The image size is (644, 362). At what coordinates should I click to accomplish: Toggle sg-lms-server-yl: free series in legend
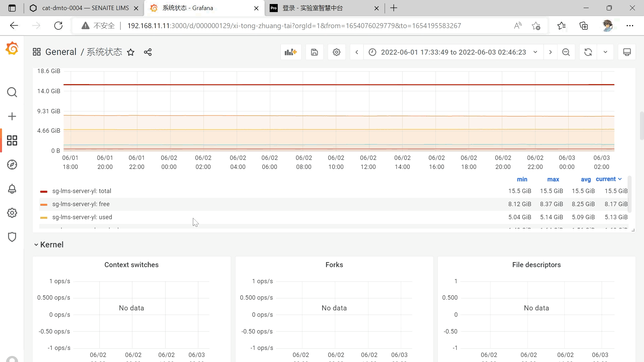coord(80,204)
